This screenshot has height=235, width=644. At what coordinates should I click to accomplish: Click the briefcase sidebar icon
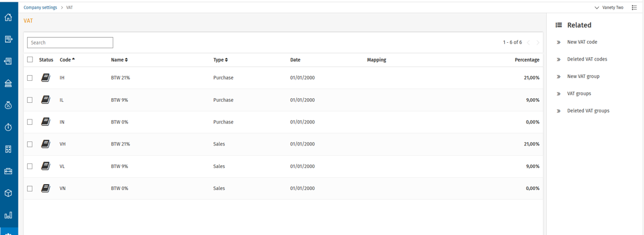[x=8, y=171]
